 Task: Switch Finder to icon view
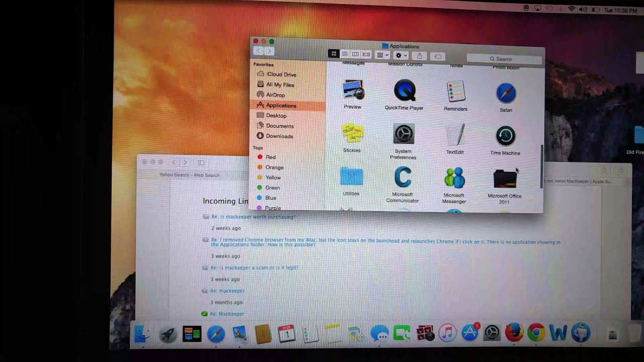tap(334, 54)
